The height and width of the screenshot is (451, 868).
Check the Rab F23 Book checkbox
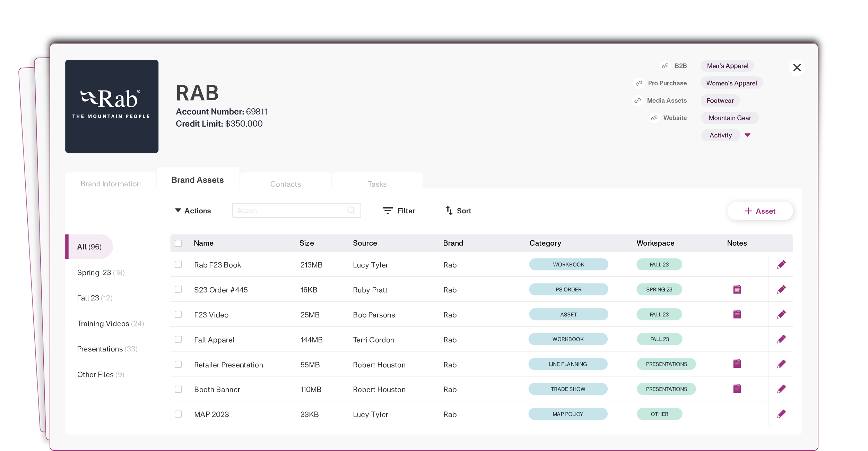[x=178, y=264]
